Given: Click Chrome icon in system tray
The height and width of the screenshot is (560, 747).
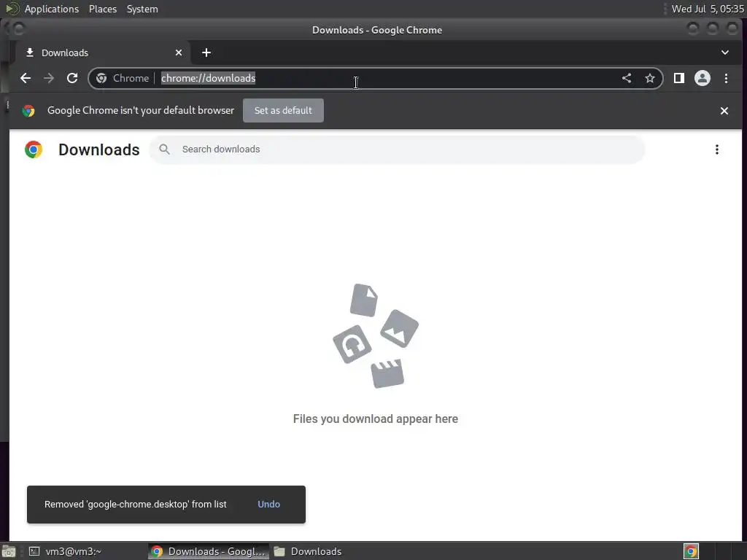Looking at the screenshot, I should pyautogui.click(x=691, y=551).
